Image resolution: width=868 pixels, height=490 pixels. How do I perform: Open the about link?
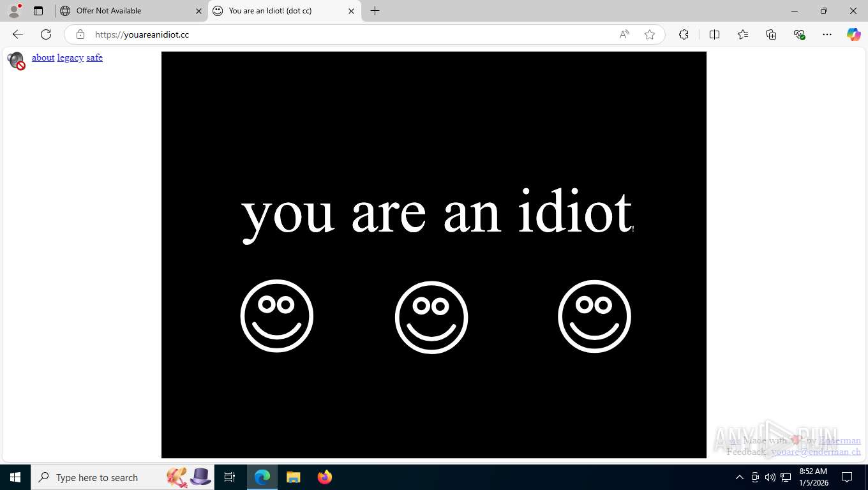[x=43, y=57]
